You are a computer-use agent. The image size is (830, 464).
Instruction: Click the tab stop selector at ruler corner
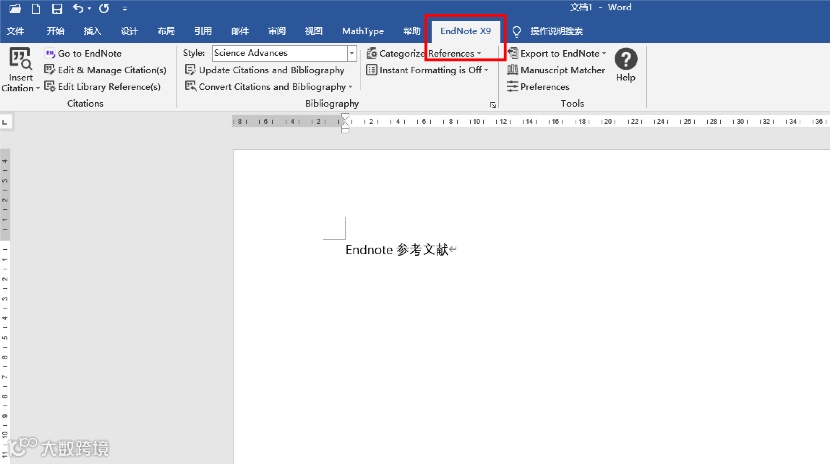(5, 122)
